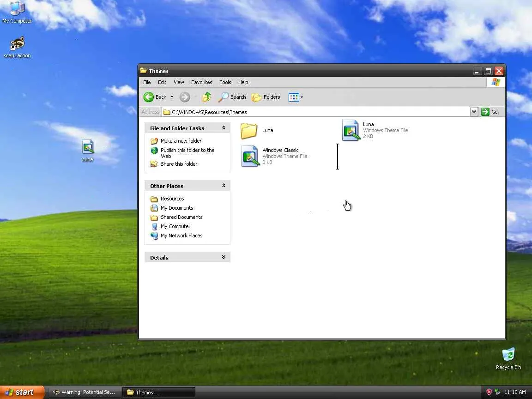Open My Computer from Other Places
Viewport: 532px width, 399px height.
175,226
